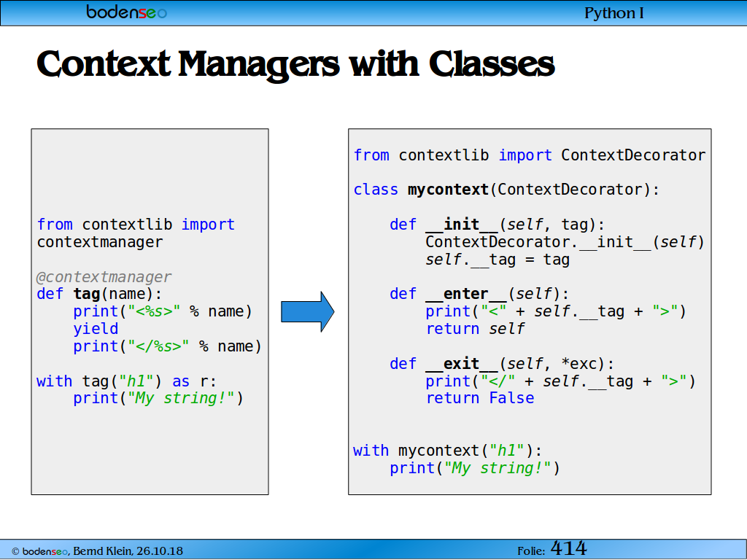Click the 'yield' keyword in left code
The height and width of the screenshot is (560, 747).
pyautogui.click(x=96, y=329)
